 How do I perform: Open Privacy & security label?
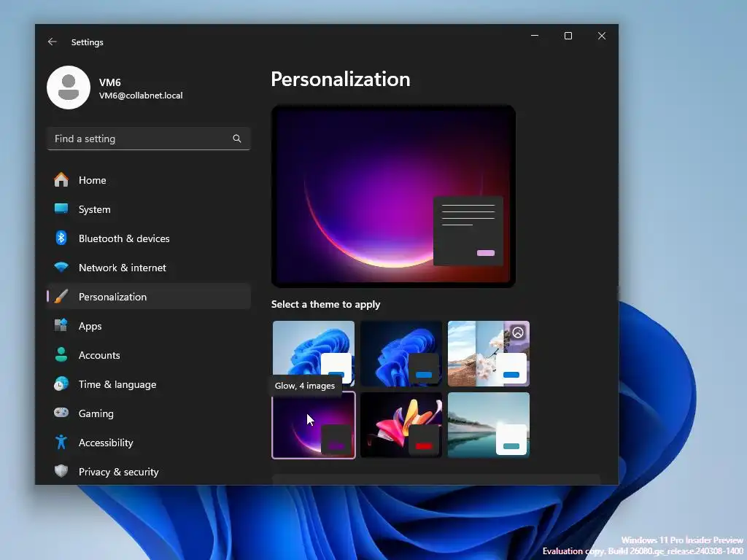click(x=119, y=472)
